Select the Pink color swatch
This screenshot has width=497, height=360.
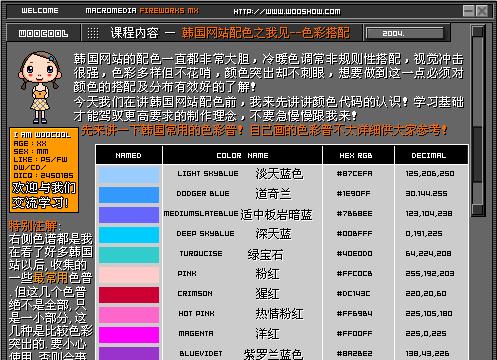pos(129,275)
